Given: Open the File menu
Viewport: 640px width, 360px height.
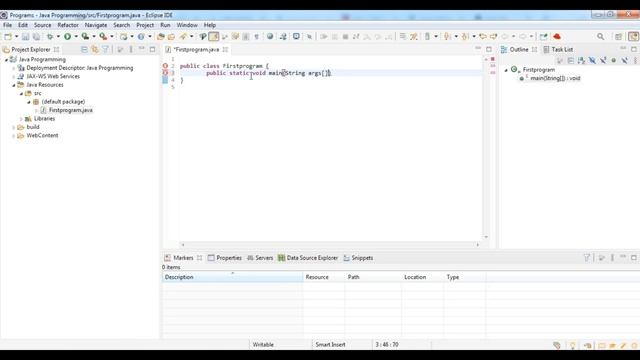Looking at the screenshot, I should point(7,25).
